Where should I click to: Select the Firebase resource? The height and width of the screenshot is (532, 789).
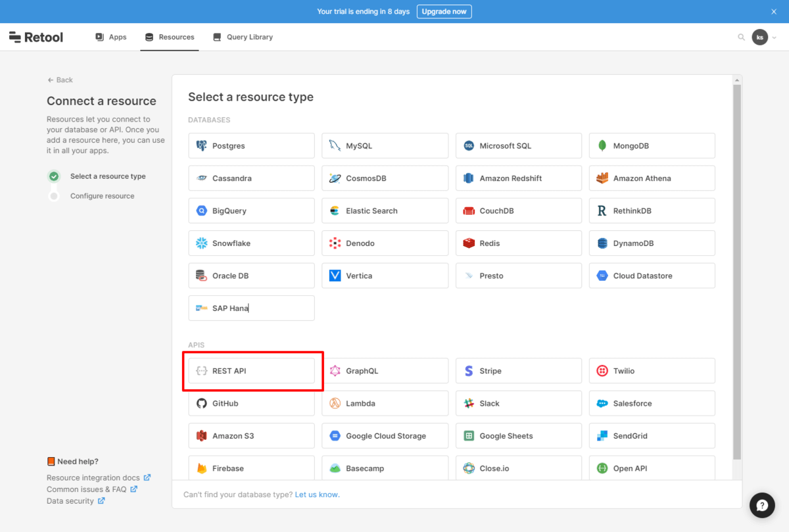[251, 468]
